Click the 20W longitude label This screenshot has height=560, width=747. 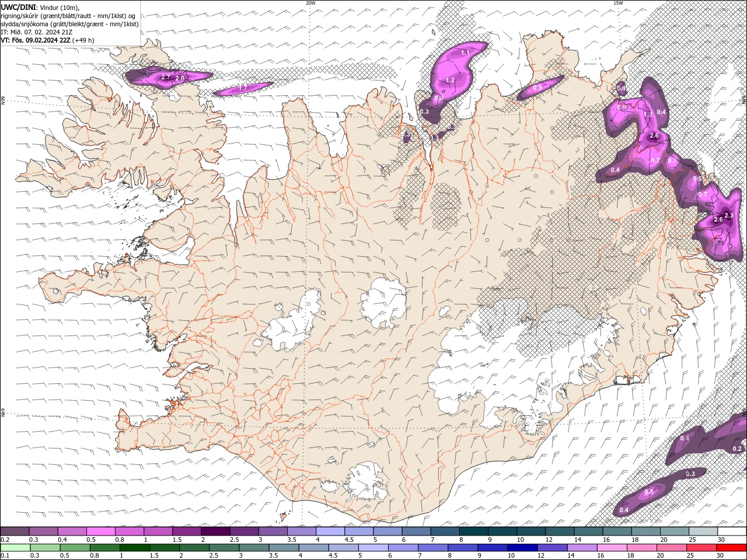311,3
